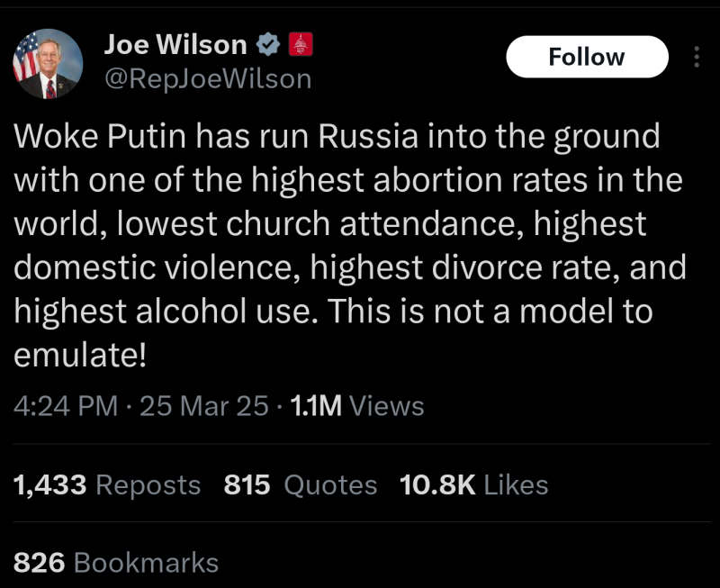Open the three-dot more options menu
This screenshot has height=588, width=720.
(x=696, y=58)
